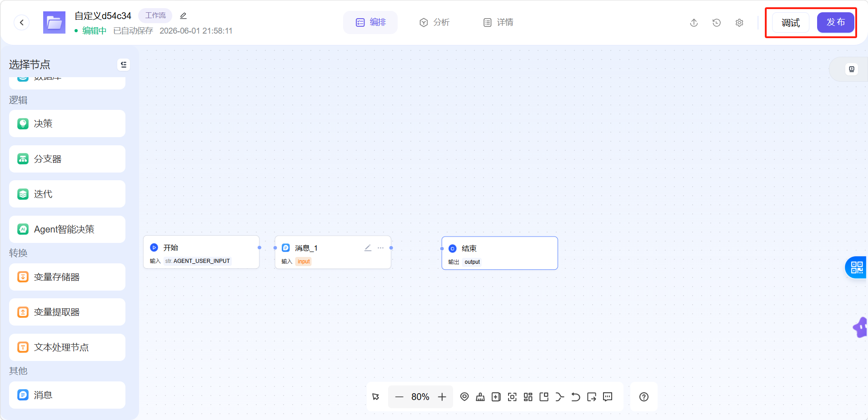Undo with the curved arrow icon

(576, 397)
